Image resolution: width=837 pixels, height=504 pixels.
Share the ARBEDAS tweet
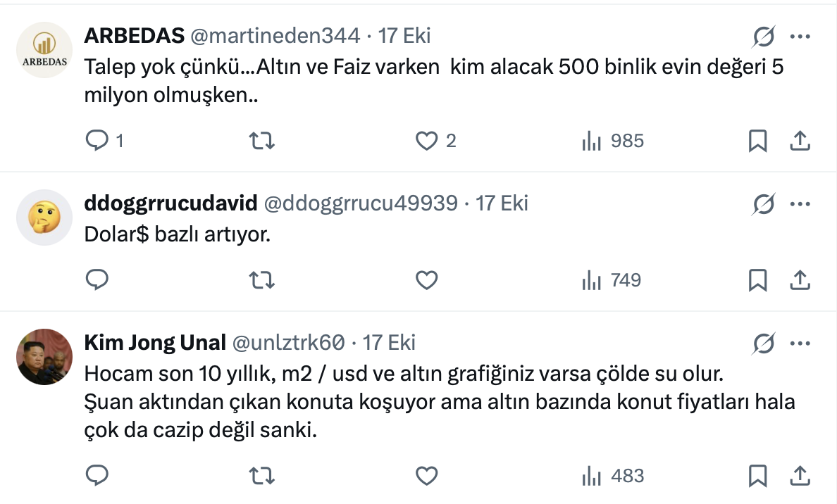[x=799, y=141]
